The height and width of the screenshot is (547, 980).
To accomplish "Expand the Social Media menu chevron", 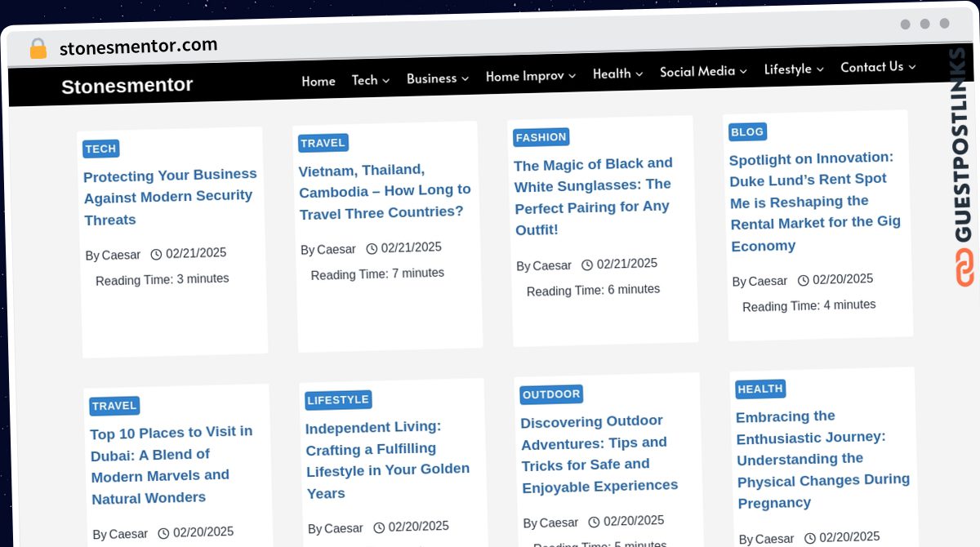I will tap(743, 71).
